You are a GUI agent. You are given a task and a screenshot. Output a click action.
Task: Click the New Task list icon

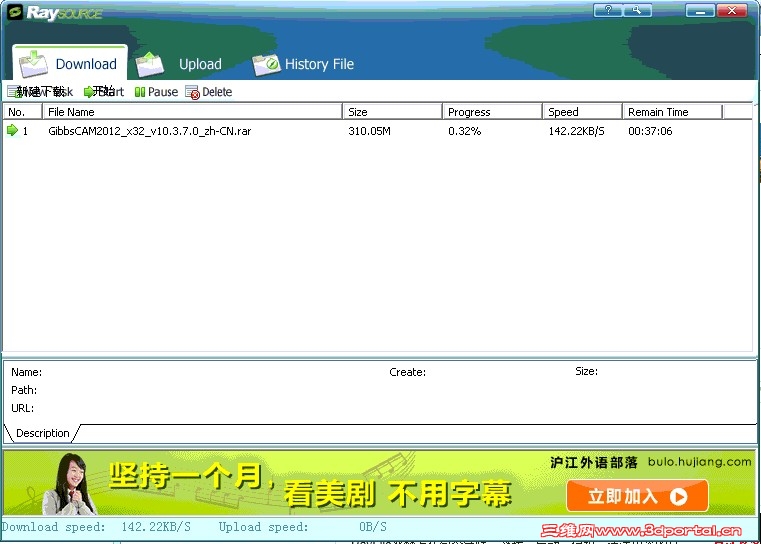pyautogui.click(x=12, y=92)
